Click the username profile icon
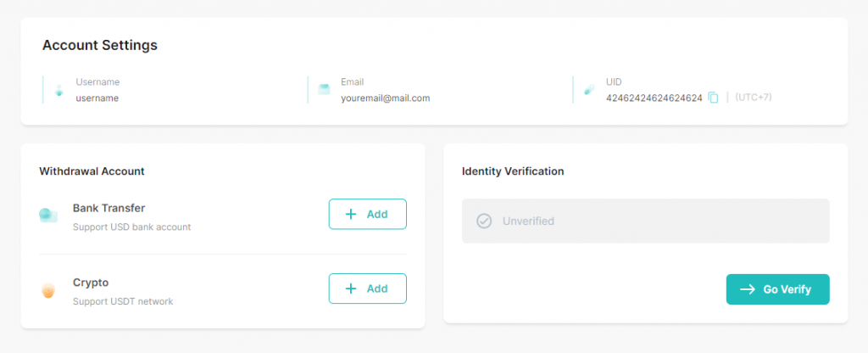This screenshot has height=353, width=868. [59, 90]
